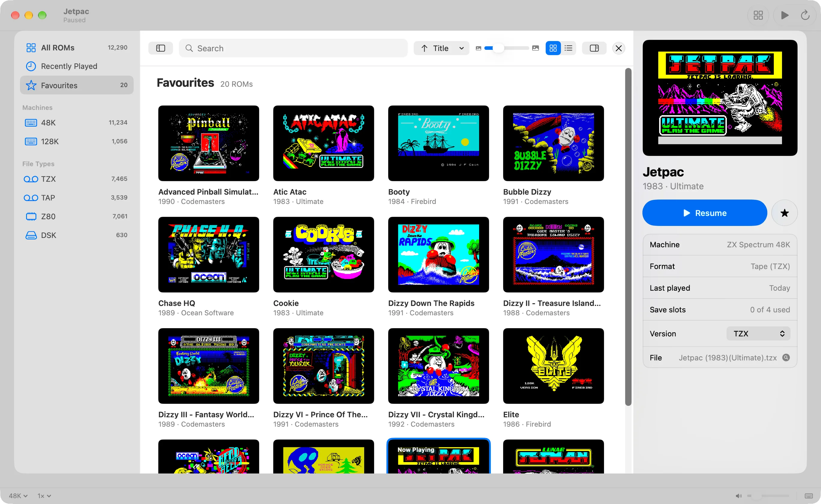Screen dimensions: 821x504
Task: Open the Version TZX dropdown
Action: coord(758,333)
